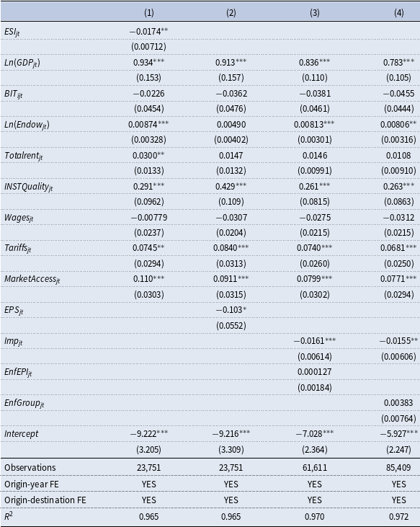Image resolution: width=420 pixels, height=527 pixels.
Task: Click the EnfEPI coefficient 0.000127
Action: tap(315, 372)
